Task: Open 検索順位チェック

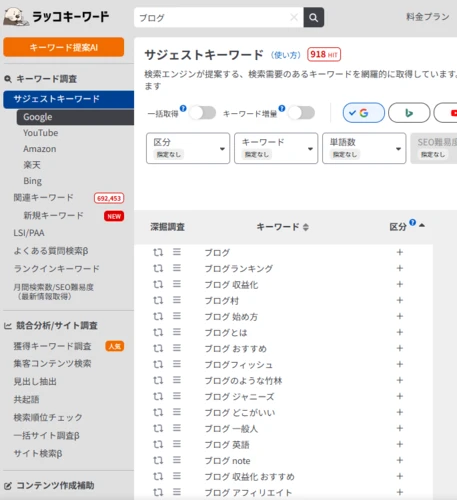Action: [48, 417]
